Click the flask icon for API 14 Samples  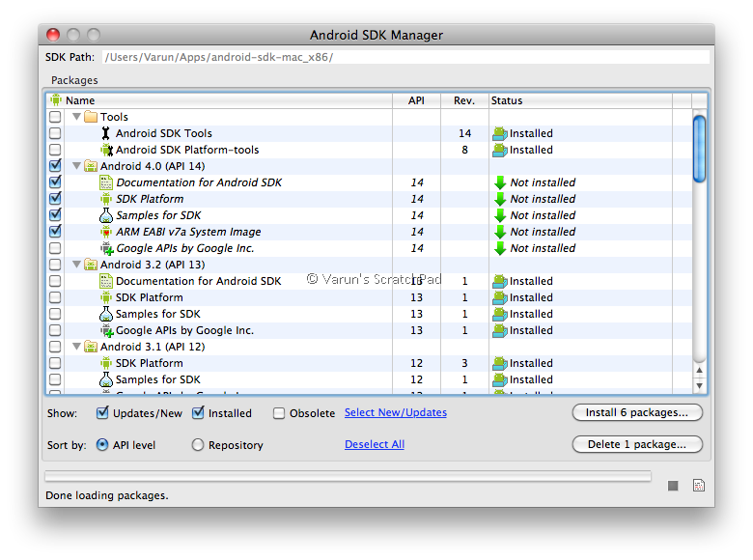tap(105, 215)
